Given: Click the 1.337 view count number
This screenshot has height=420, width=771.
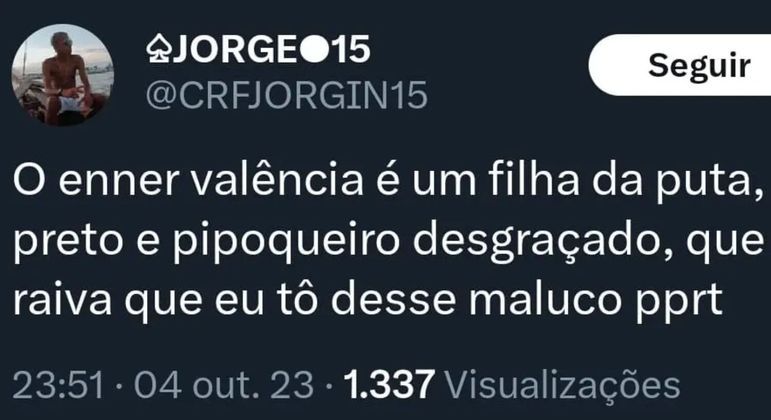Looking at the screenshot, I should (x=389, y=385).
